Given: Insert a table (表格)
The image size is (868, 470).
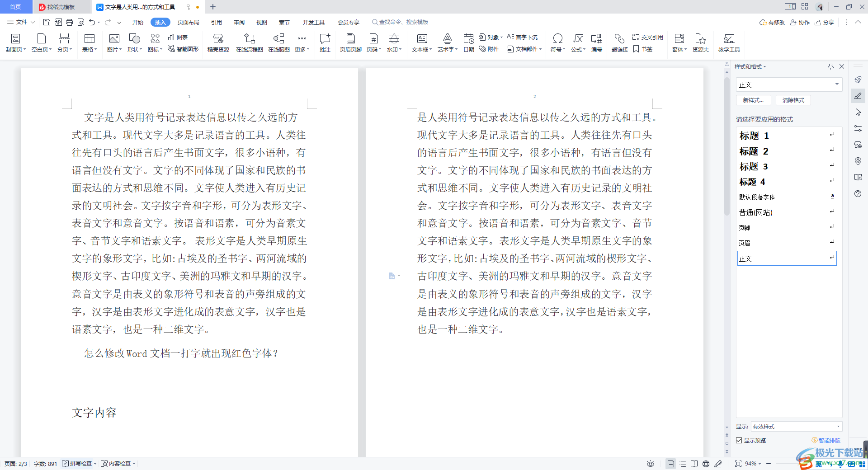Looking at the screenshot, I should 90,43.
